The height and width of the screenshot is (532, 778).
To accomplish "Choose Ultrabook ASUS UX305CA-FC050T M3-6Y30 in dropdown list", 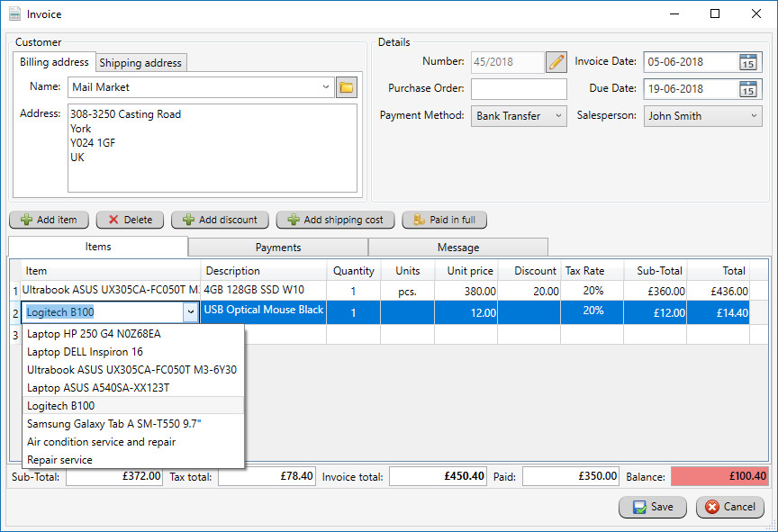I will (133, 370).
